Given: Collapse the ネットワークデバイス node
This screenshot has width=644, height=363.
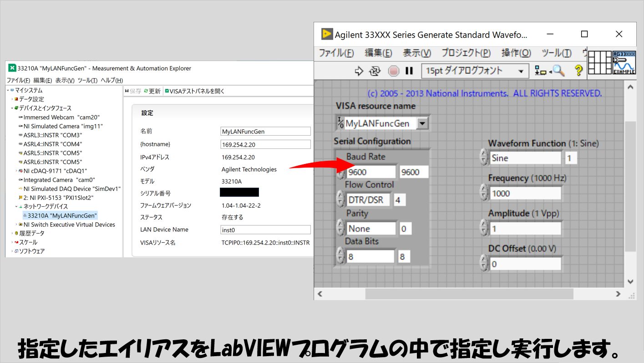Looking at the screenshot, I should coord(16,207).
